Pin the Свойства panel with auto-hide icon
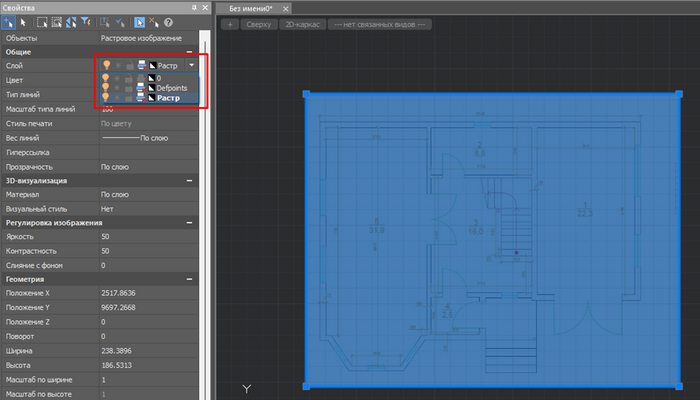This screenshot has height=400, width=700. click(x=195, y=6)
